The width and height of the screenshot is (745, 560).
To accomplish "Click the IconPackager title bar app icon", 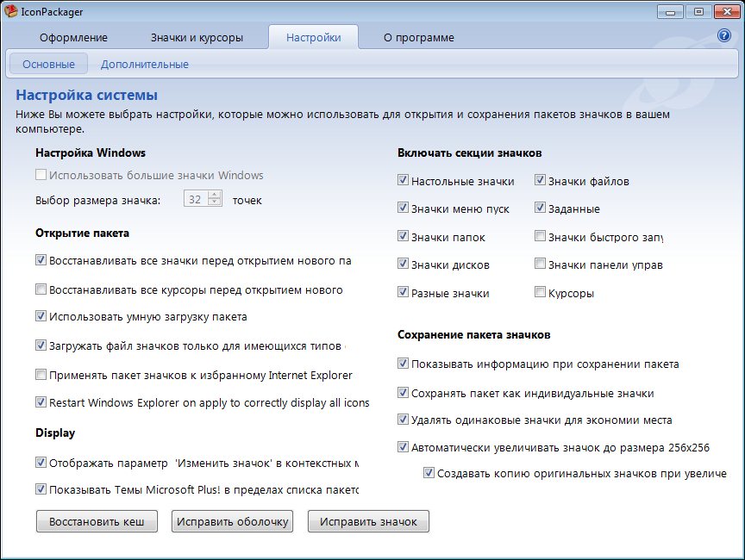I will [x=10, y=11].
